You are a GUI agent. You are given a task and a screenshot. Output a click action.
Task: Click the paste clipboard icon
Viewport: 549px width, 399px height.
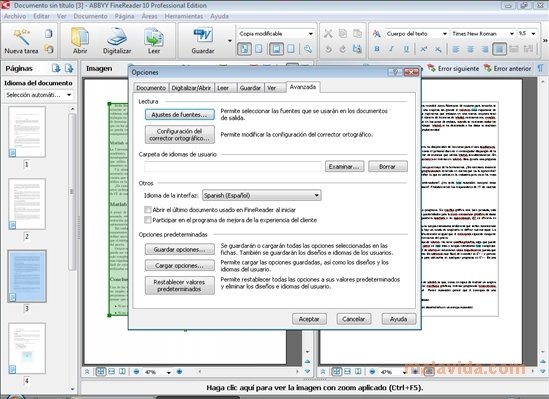point(357,34)
